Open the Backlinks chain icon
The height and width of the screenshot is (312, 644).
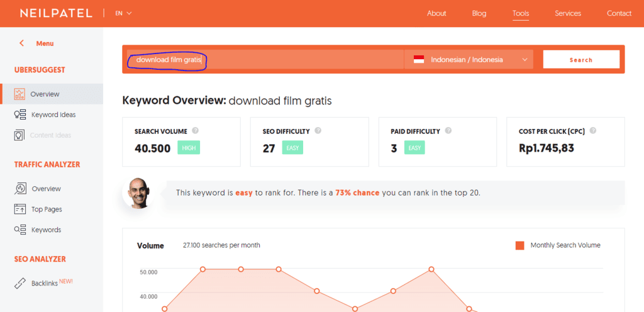pyautogui.click(x=20, y=283)
